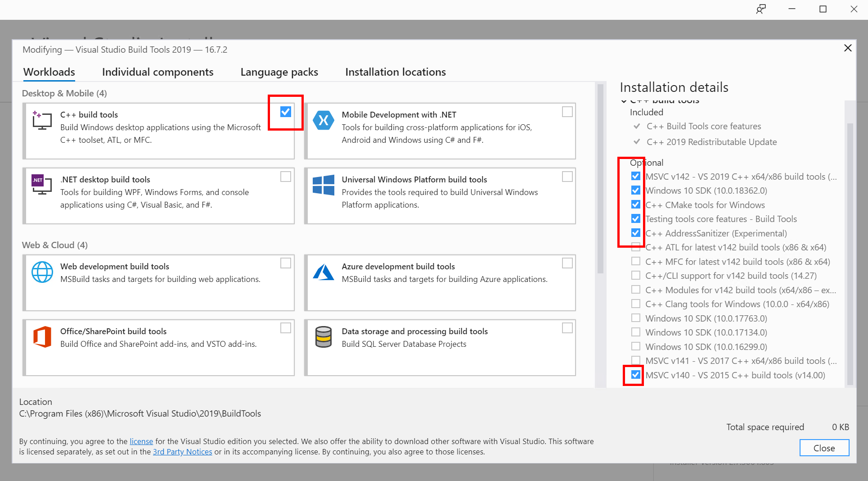Screen dimensions: 868x481
Task: Open the 3rd Party Notices link
Action: pos(182,452)
